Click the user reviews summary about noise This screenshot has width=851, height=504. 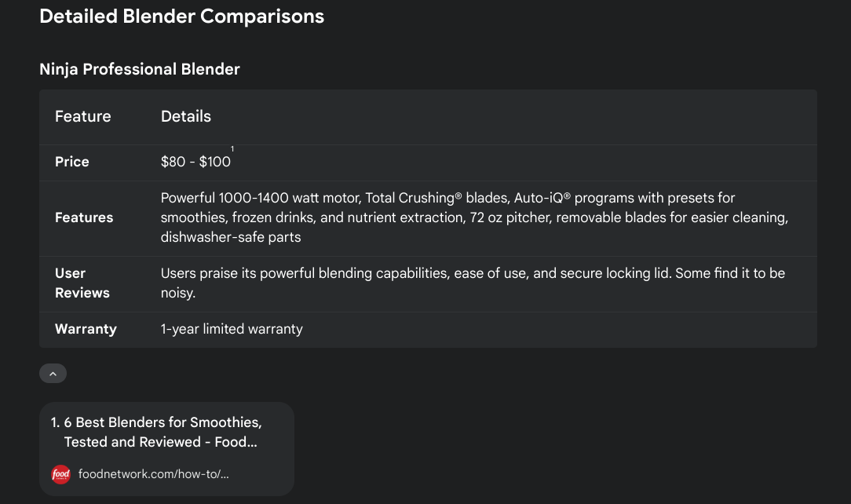[473, 283]
